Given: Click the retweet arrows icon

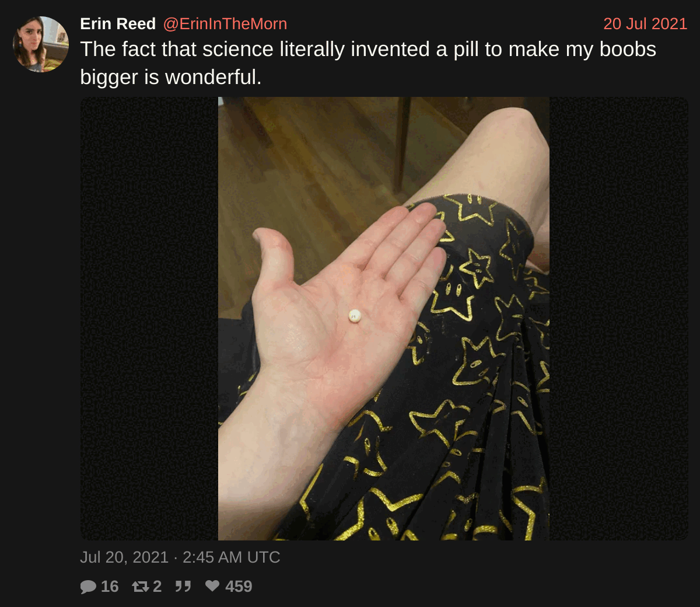Looking at the screenshot, I should (x=141, y=587).
